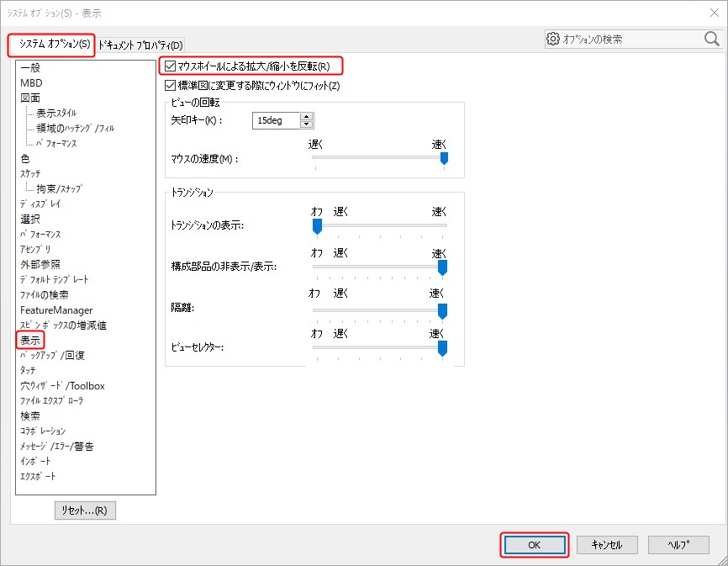Increase 矢印キー angle with up arrow
The height and width of the screenshot is (566, 728).
pyautogui.click(x=307, y=117)
